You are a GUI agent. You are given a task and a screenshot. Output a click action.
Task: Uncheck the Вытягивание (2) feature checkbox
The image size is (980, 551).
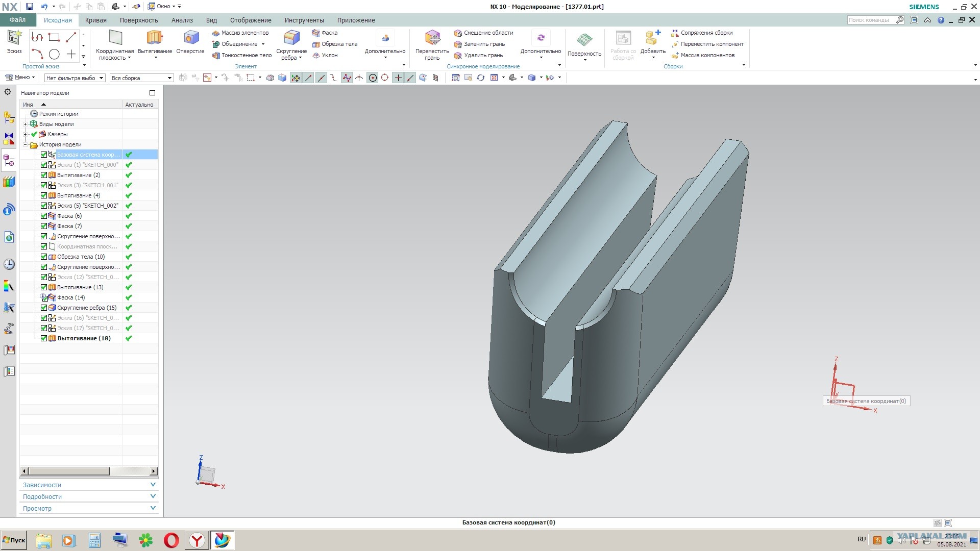[44, 175]
